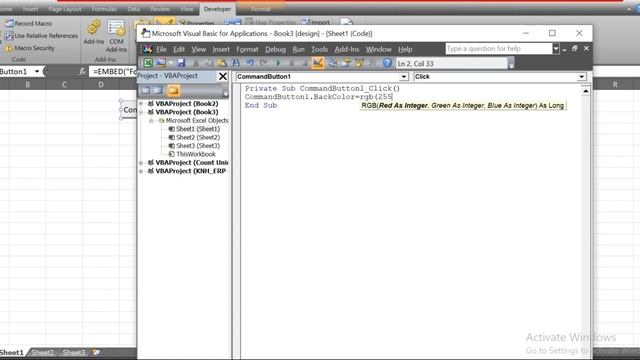Click the Copy icon in VBA toolbar
This screenshot has height=360, width=640.
209,63
